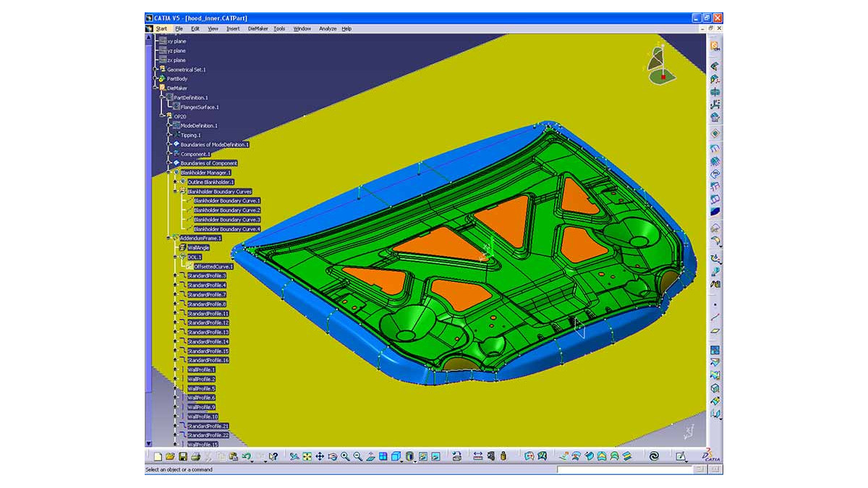Select Blankholder Boundary Curve.3

227,220
